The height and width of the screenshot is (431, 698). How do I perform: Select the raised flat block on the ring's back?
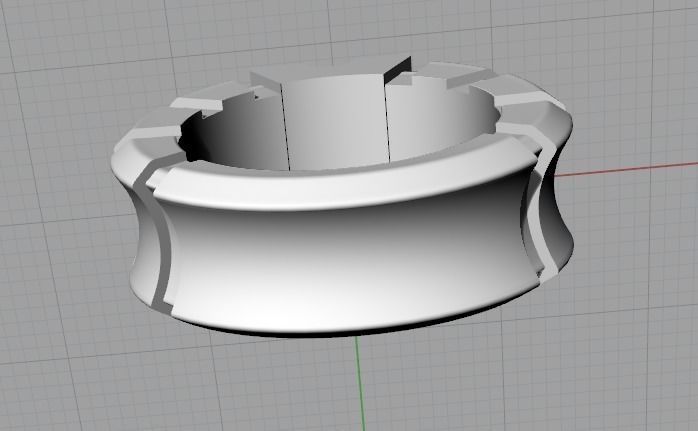pyautogui.click(x=331, y=73)
